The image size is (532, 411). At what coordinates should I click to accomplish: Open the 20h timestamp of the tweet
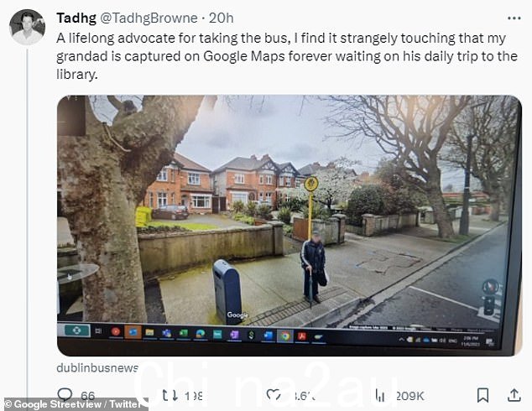point(222,18)
